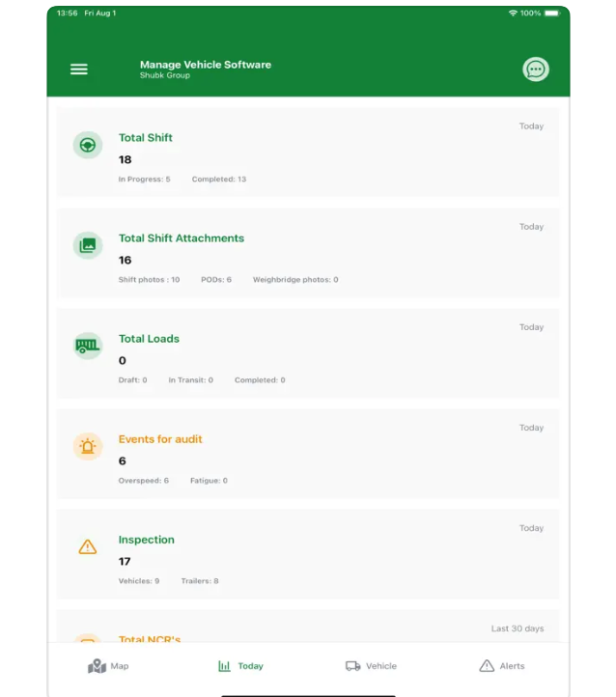This screenshot has width=616, height=697.
Task: Open the chat bubble icon
Action: click(536, 70)
